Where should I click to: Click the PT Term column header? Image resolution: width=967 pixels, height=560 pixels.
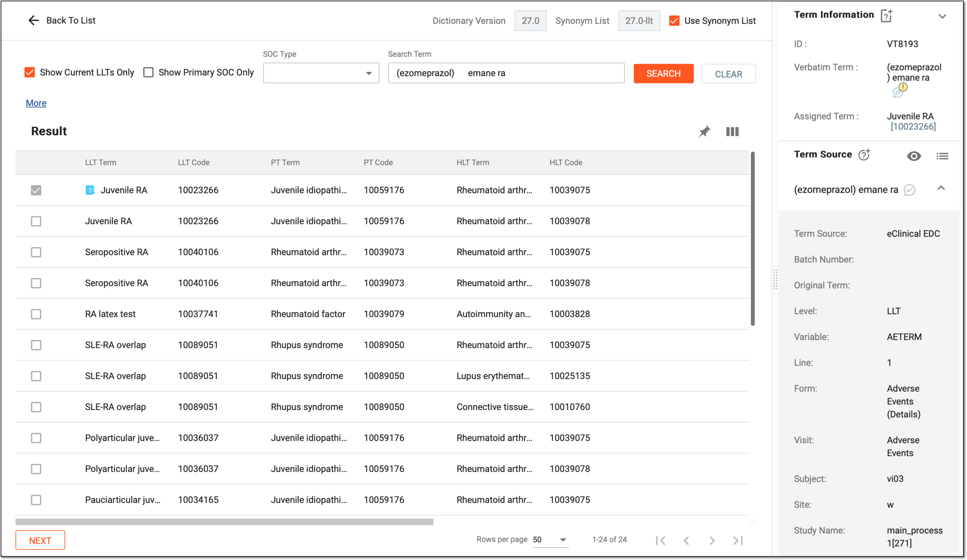click(285, 162)
